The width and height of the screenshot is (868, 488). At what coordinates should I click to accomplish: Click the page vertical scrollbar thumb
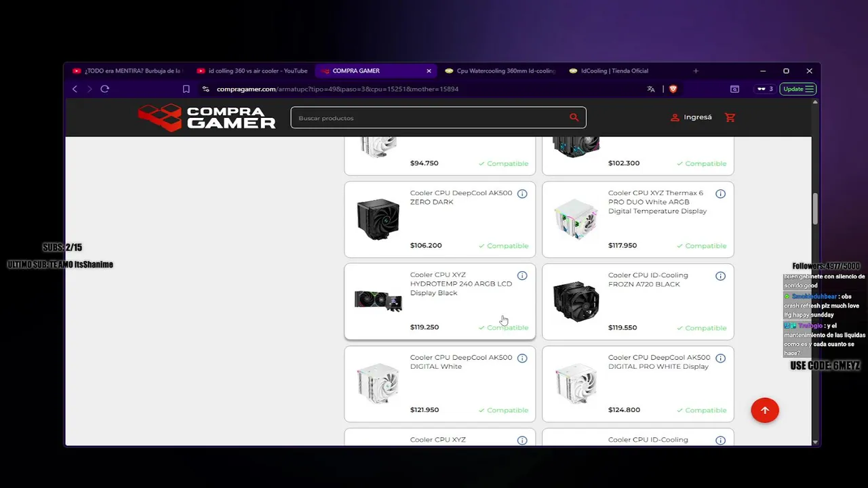[x=815, y=209]
